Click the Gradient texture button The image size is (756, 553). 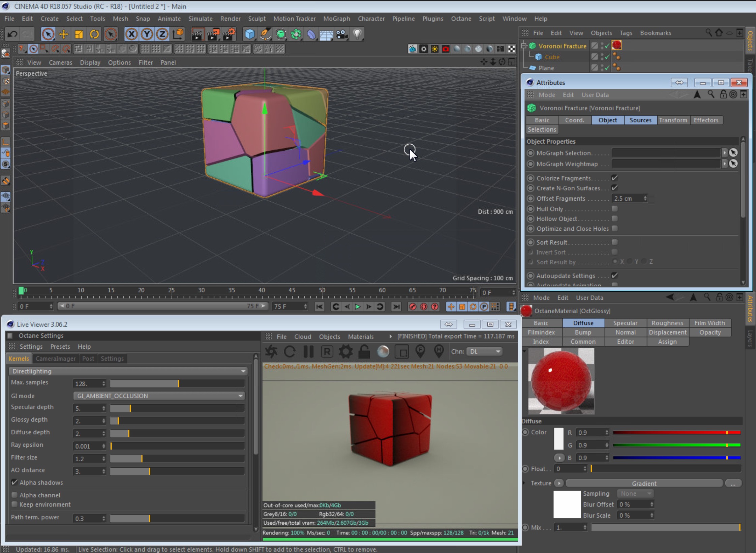(644, 484)
